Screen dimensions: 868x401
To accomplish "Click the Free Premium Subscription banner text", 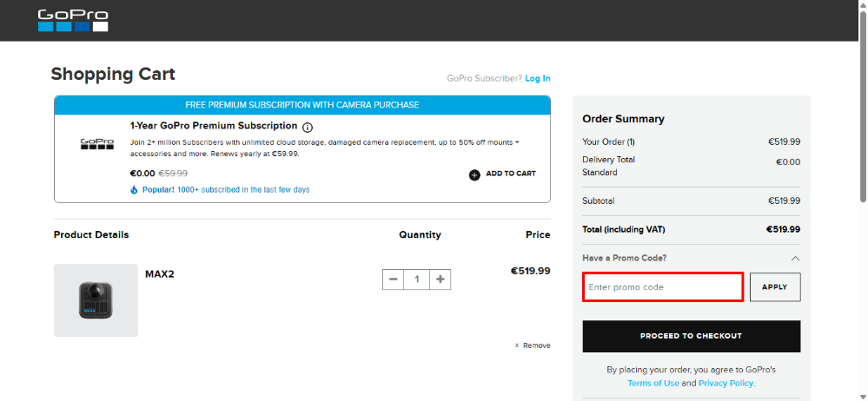I will pos(302,105).
